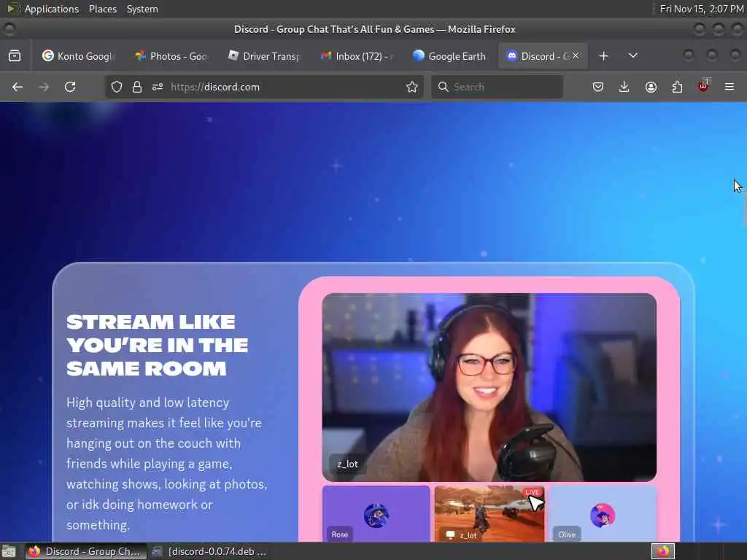747x560 pixels.
Task: Save page to Pocket
Action: (x=598, y=87)
